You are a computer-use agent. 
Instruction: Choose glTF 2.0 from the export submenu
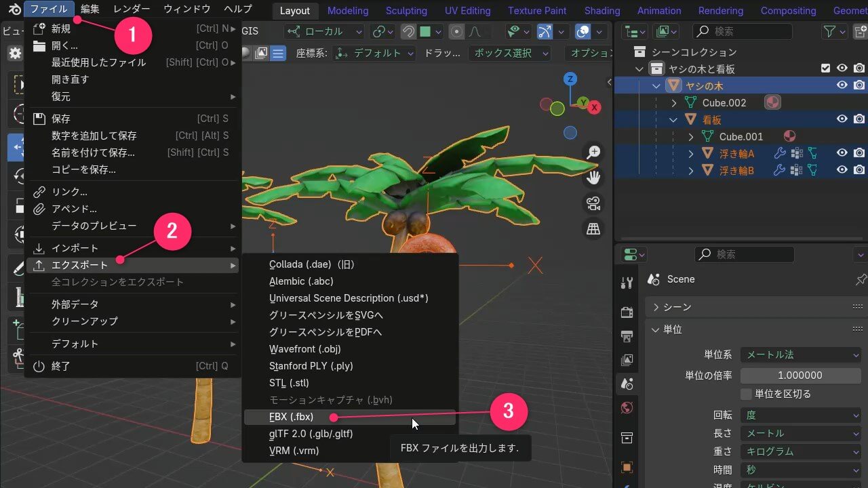point(311,434)
